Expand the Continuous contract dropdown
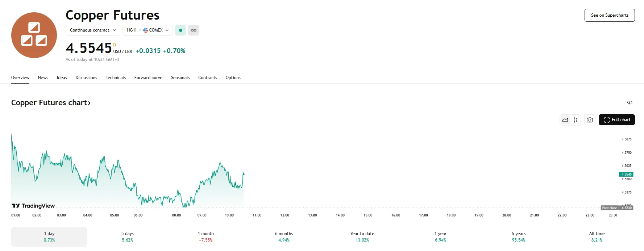This screenshot has width=644, height=251. click(x=93, y=30)
